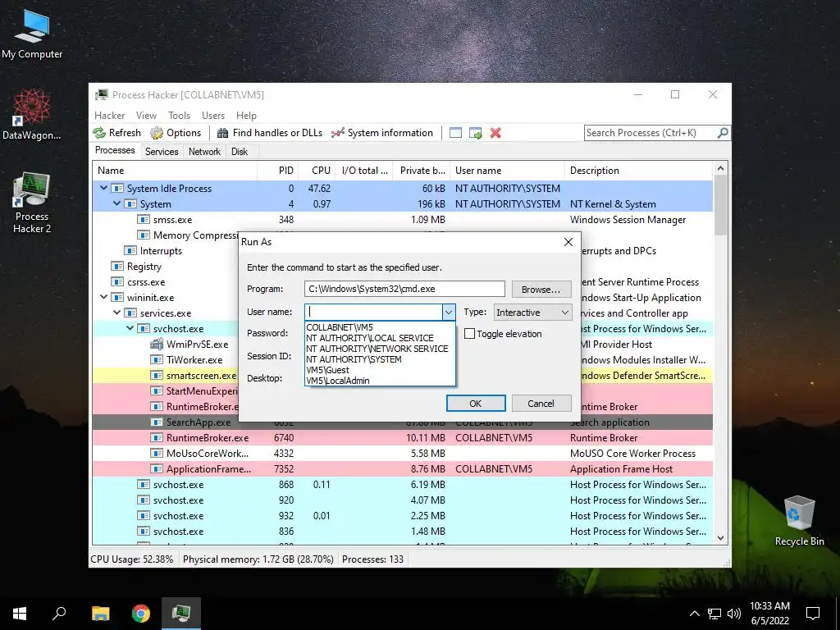The width and height of the screenshot is (840, 630).
Task: Open DataWagon desktop shortcut
Action: pos(32,114)
